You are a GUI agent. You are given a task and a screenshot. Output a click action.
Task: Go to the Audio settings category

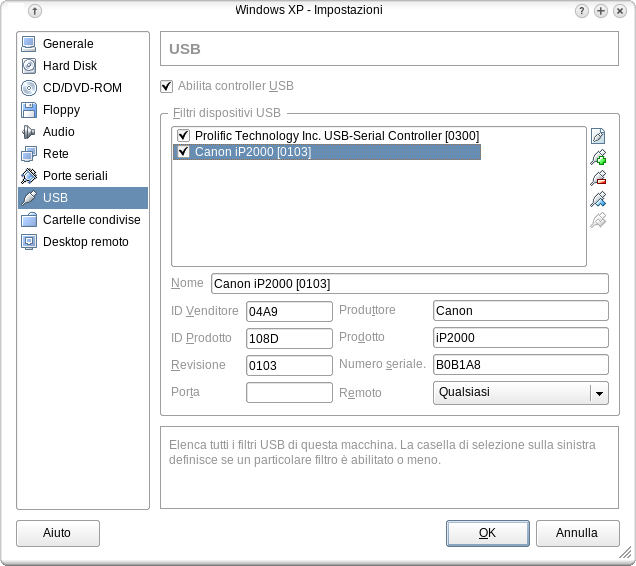[58, 132]
